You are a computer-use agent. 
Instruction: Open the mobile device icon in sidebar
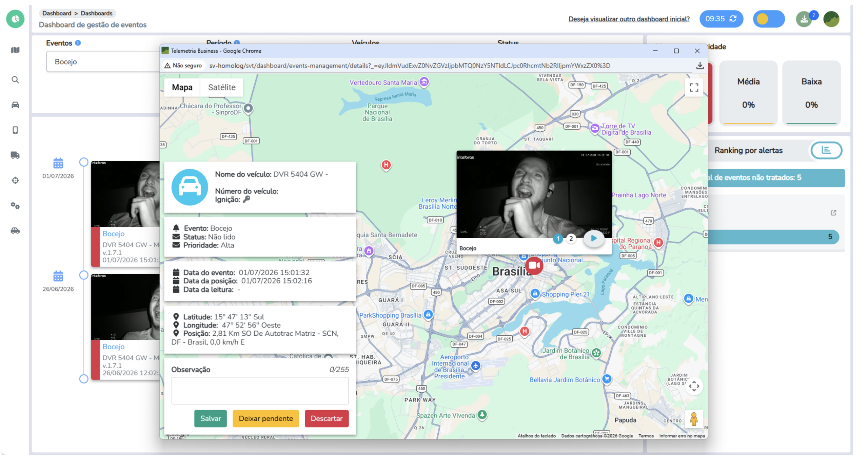15,130
